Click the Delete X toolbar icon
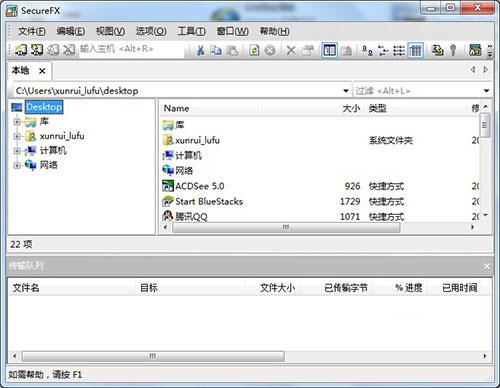Image resolution: width=500 pixels, height=388 pixels. (291, 51)
